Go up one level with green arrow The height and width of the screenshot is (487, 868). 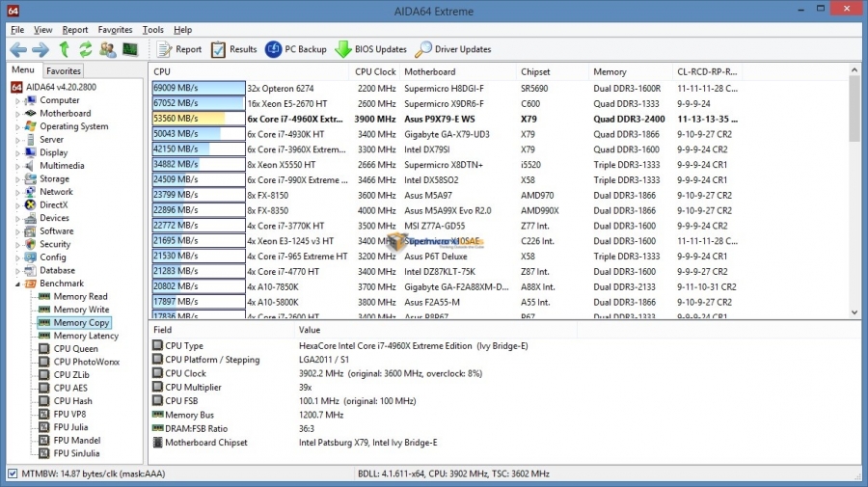(x=65, y=50)
